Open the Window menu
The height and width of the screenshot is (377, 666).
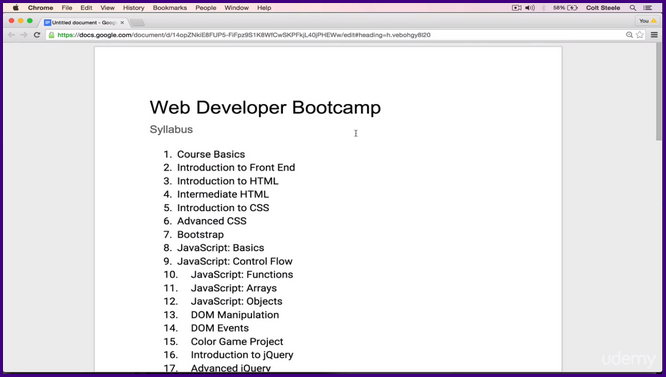pyautogui.click(x=237, y=8)
